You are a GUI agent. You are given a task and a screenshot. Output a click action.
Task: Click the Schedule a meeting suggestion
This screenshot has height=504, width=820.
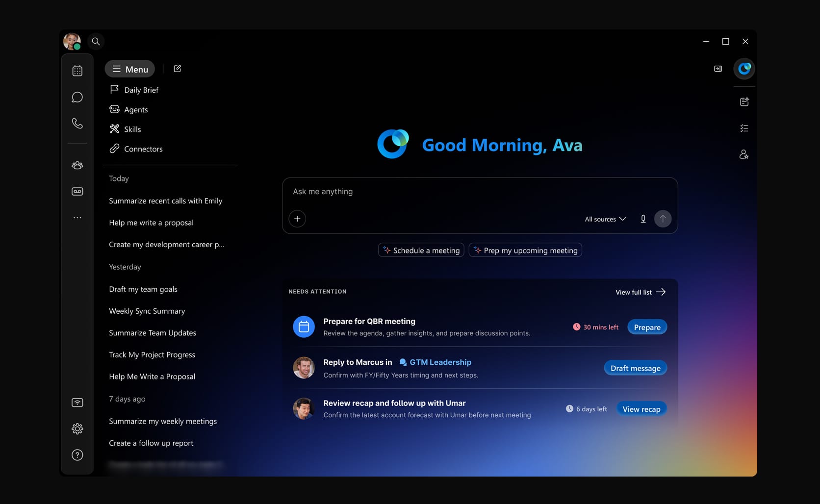tap(421, 250)
